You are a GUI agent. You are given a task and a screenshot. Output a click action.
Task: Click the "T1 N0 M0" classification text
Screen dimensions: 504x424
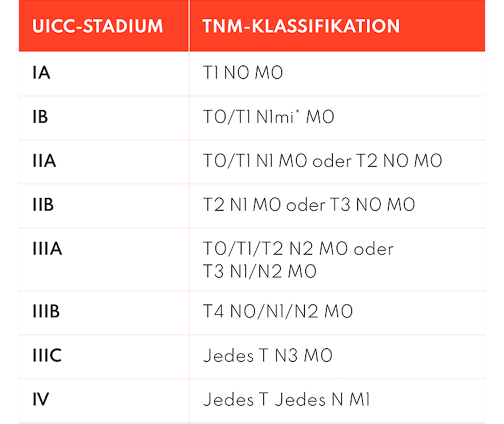(x=243, y=73)
